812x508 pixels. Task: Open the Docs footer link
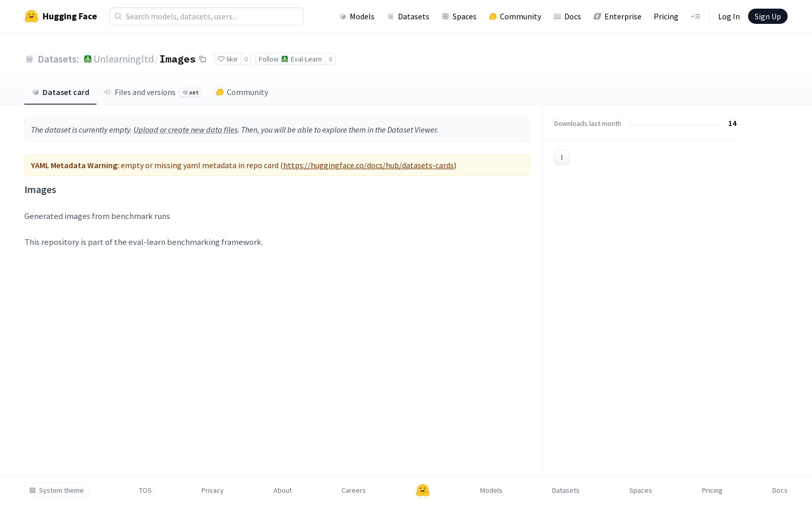click(x=780, y=490)
